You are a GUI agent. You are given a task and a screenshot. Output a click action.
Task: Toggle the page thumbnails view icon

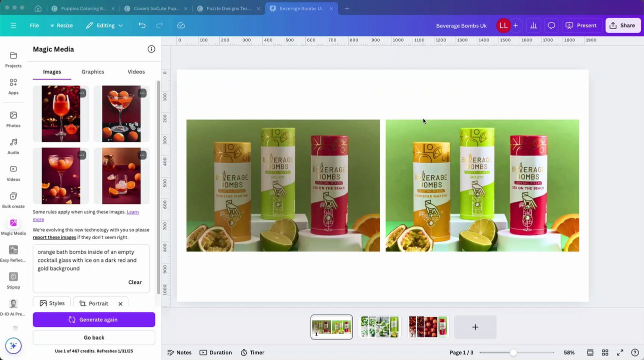[590, 352]
